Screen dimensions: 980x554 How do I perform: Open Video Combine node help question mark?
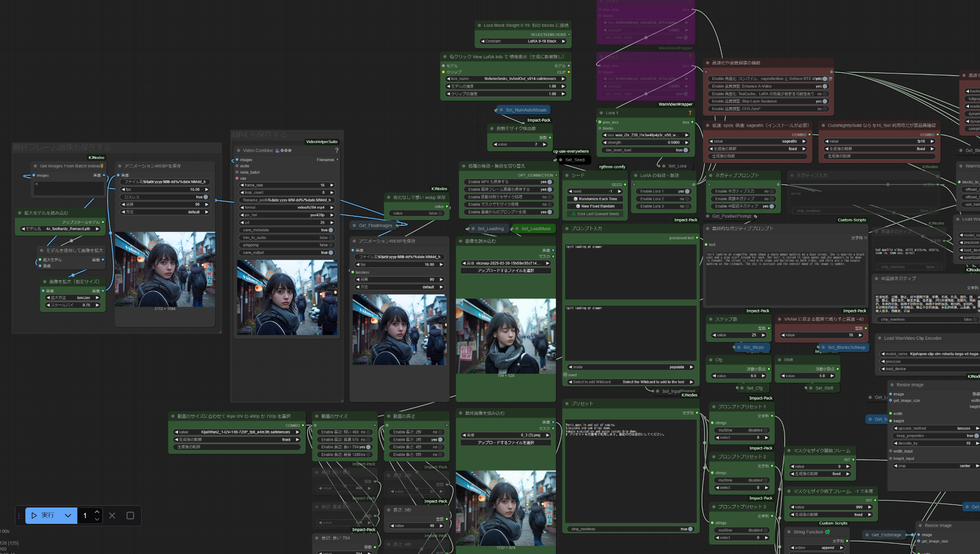pyautogui.click(x=336, y=150)
